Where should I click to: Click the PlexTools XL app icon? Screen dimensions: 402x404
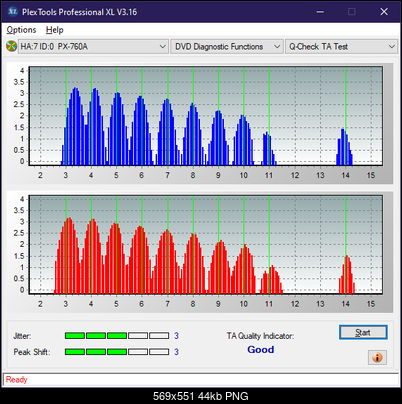pos(12,12)
